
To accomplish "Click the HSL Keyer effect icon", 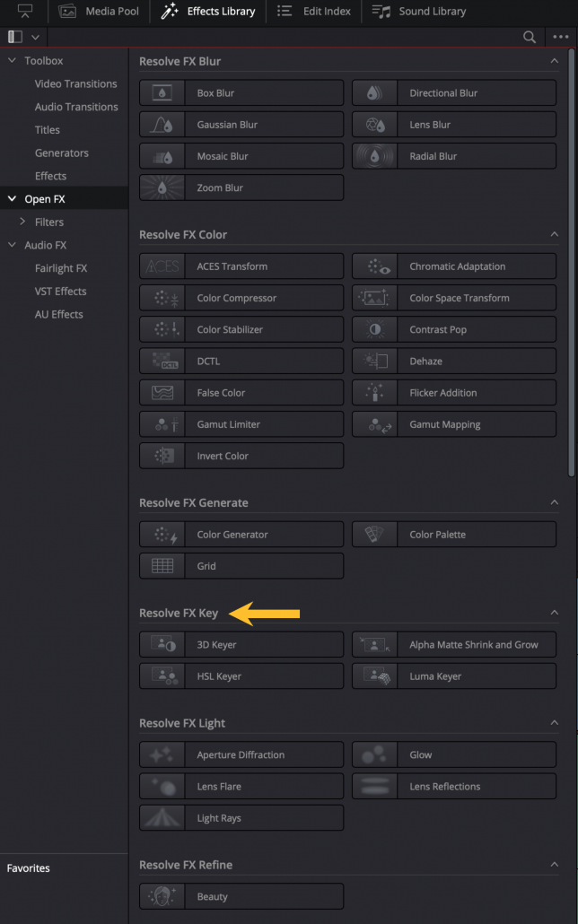I will click(x=162, y=676).
